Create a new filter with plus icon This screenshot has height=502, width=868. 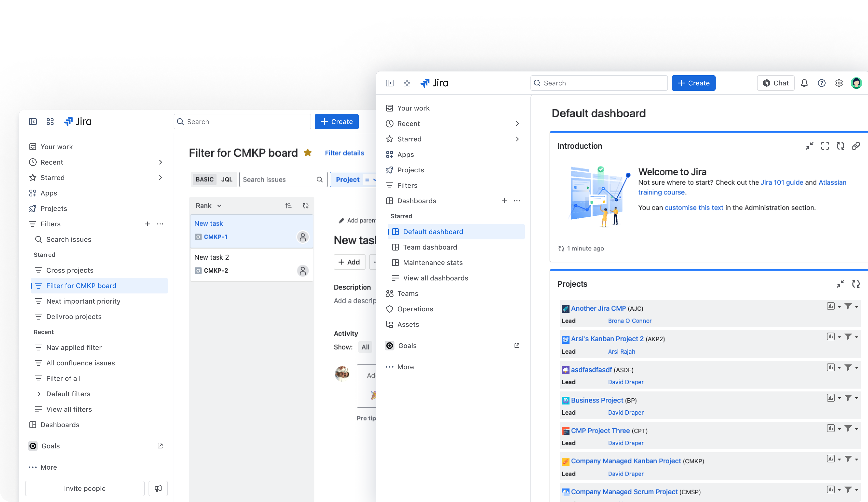147,224
